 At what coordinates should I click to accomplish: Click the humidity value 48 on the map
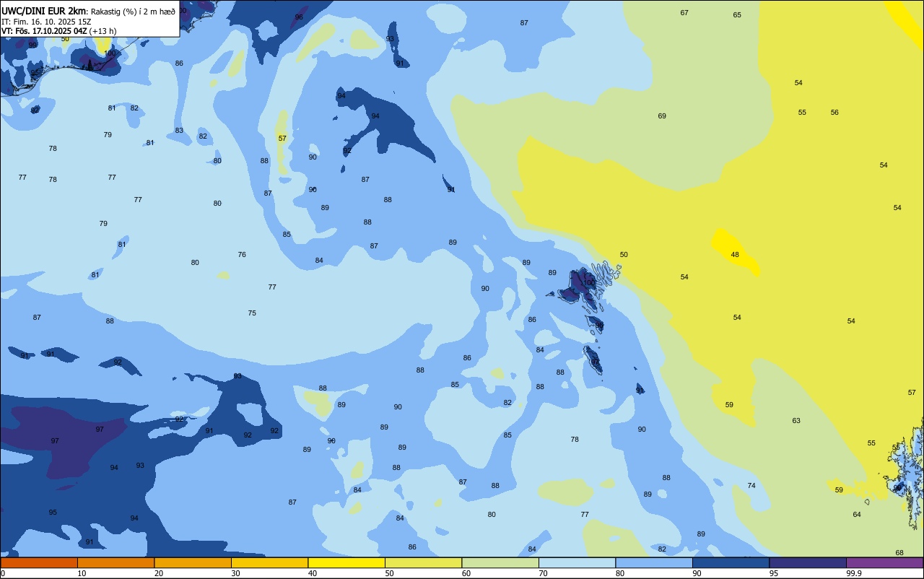(x=735, y=255)
